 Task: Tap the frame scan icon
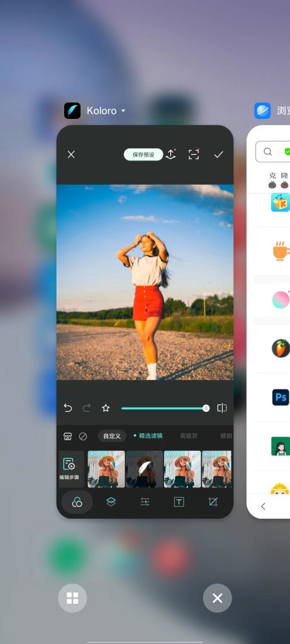(194, 155)
